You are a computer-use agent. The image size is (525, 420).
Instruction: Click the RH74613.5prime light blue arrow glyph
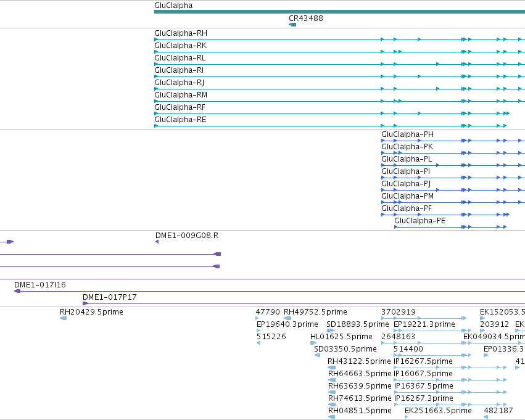tap(332, 405)
